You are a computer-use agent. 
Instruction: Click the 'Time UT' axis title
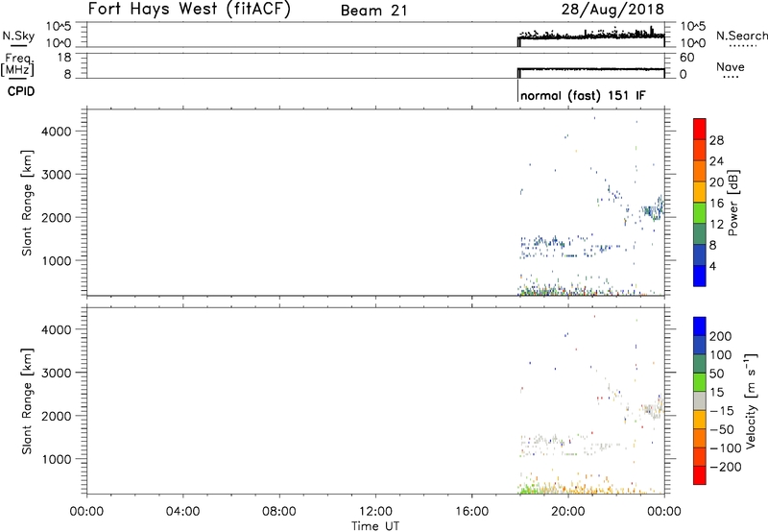coord(375,526)
